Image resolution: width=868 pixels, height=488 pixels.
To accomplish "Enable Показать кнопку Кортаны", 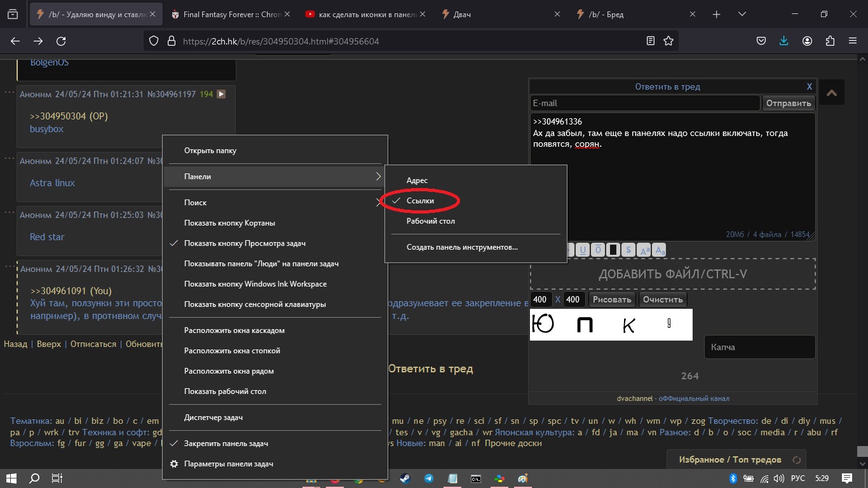I will point(276,223).
